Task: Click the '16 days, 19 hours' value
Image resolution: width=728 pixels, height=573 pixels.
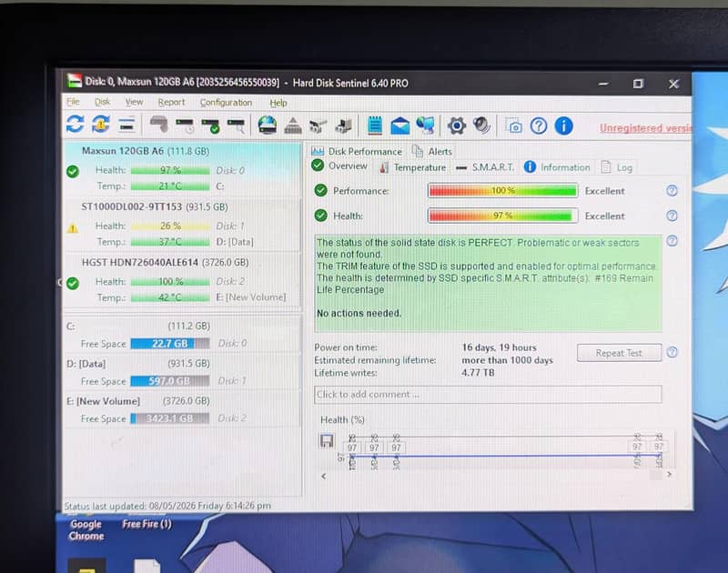Action: click(x=499, y=347)
